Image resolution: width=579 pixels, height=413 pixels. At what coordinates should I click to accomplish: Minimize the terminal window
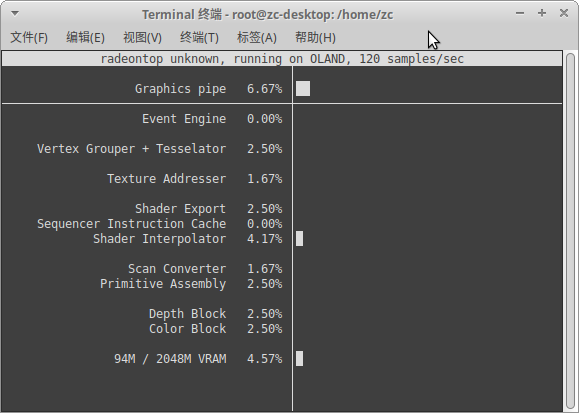(x=520, y=13)
